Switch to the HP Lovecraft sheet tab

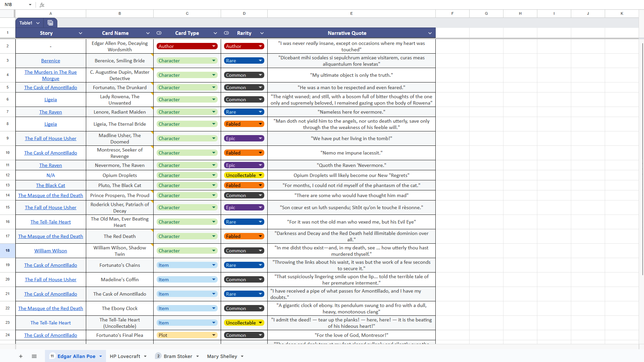pos(125,356)
